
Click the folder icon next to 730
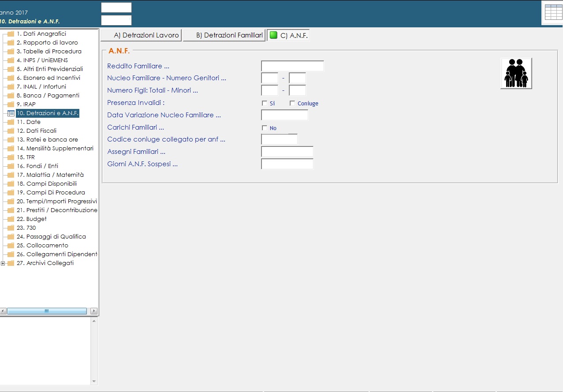coord(11,228)
